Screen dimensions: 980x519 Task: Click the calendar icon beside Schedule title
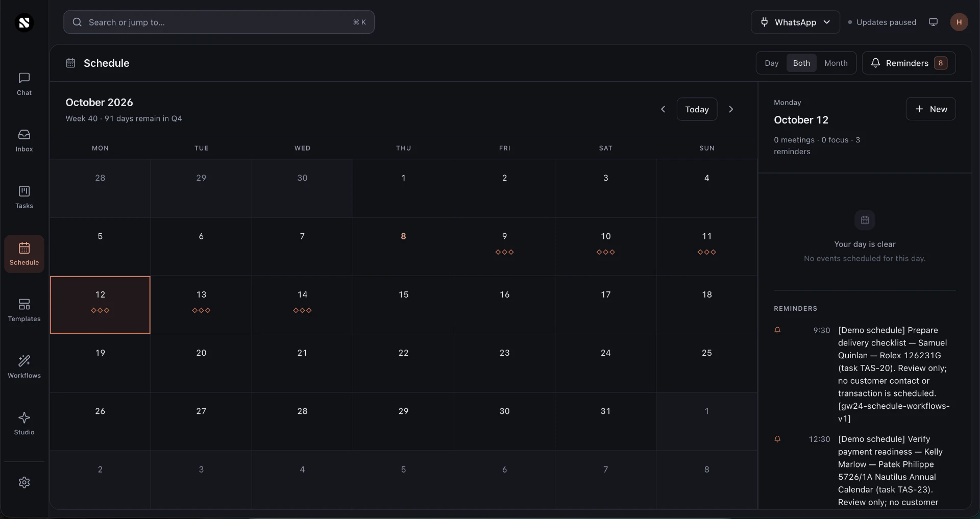coord(70,63)
